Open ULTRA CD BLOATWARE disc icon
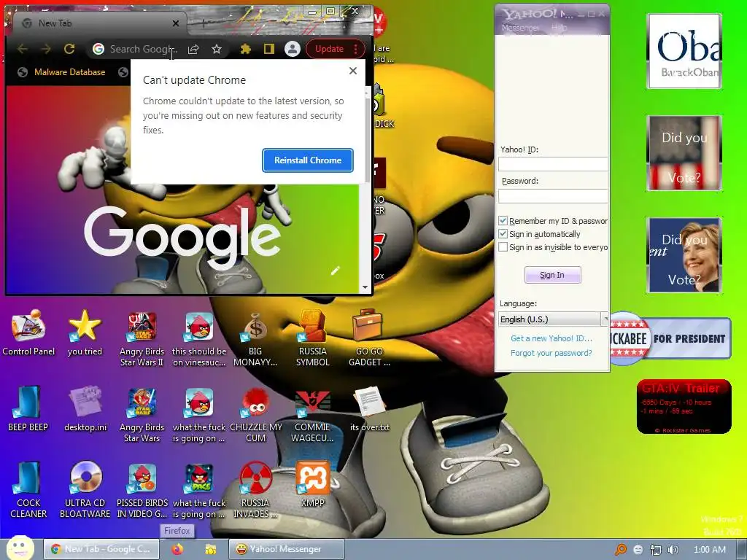This screenshot has width=747, height=560. pos(85,489)
